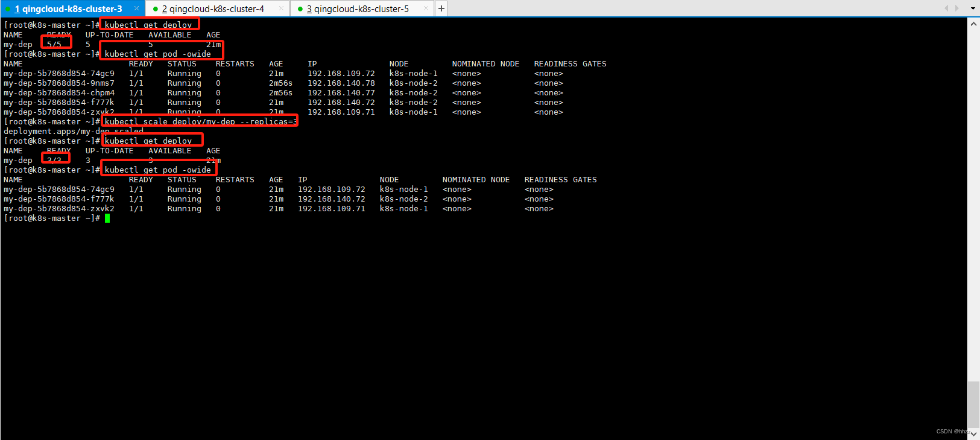Click the IP address 192.168.140.78
980x440 pixels.
click(341, 83)
